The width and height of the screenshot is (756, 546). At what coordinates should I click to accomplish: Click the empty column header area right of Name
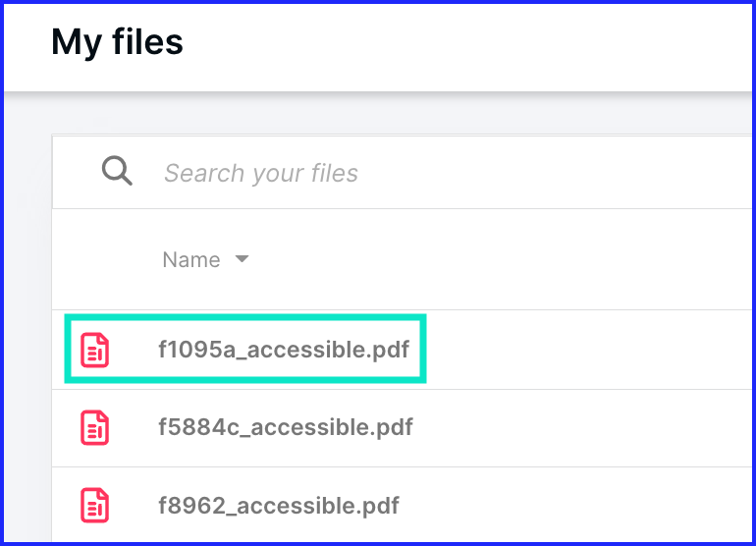(x=502, y=259)
